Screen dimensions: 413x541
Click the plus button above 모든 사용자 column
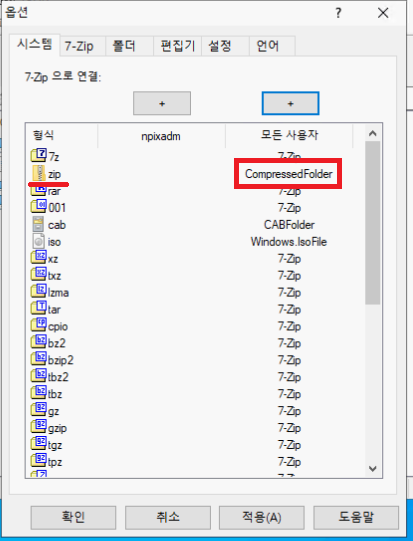point(291,103)
